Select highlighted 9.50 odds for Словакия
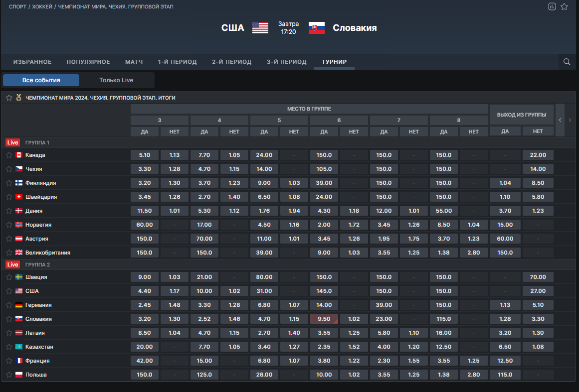The height and width of the screenshot is (392, 579). [x=324, y=319]
